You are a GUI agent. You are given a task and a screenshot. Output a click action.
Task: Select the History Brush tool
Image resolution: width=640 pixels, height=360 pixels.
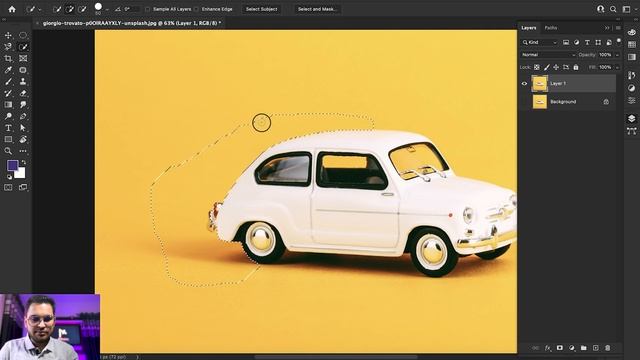8,93
